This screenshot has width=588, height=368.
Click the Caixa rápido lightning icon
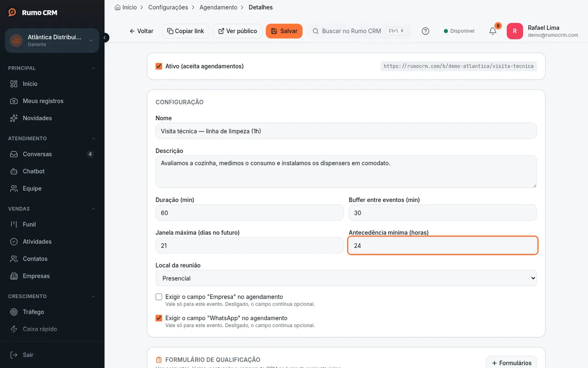(x=14, y=329)
